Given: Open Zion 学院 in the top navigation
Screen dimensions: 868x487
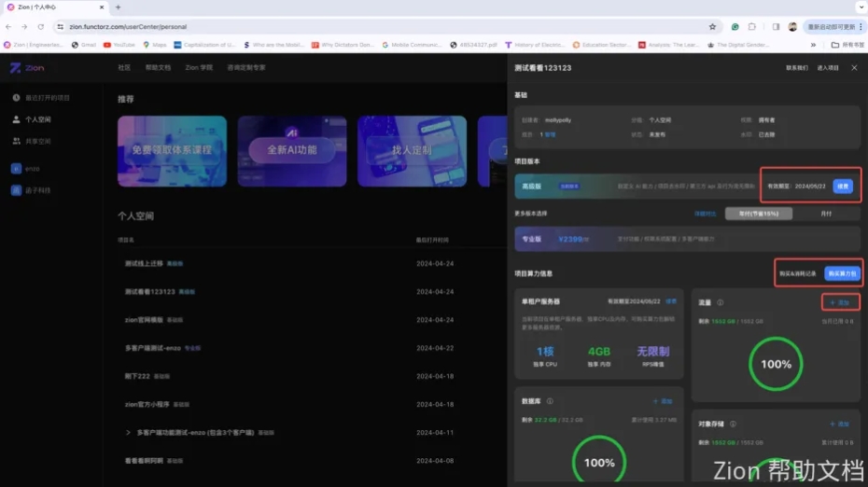Looking at the screenshot, I should click(199, 67).
